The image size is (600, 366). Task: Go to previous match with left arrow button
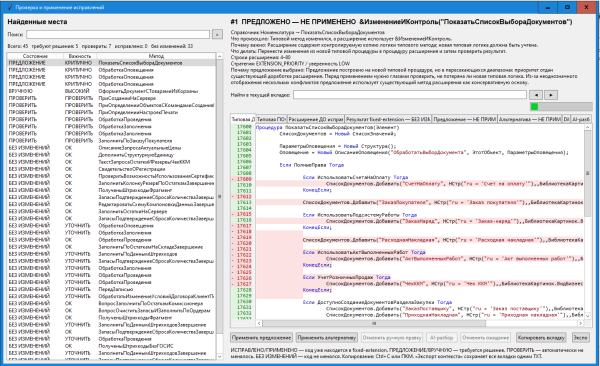point(536,95)
